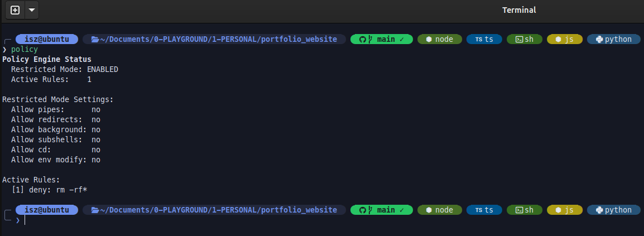Click the bottom node badge
The image size is (644, 236).
click(440, 210)
